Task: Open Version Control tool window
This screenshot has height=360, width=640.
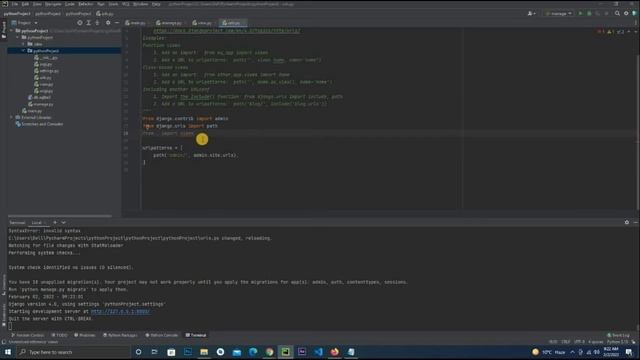Action: (x=27, y=335)
